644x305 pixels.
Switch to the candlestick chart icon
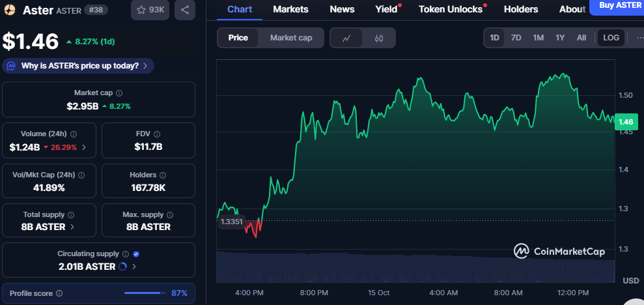[x=379, y=38]
